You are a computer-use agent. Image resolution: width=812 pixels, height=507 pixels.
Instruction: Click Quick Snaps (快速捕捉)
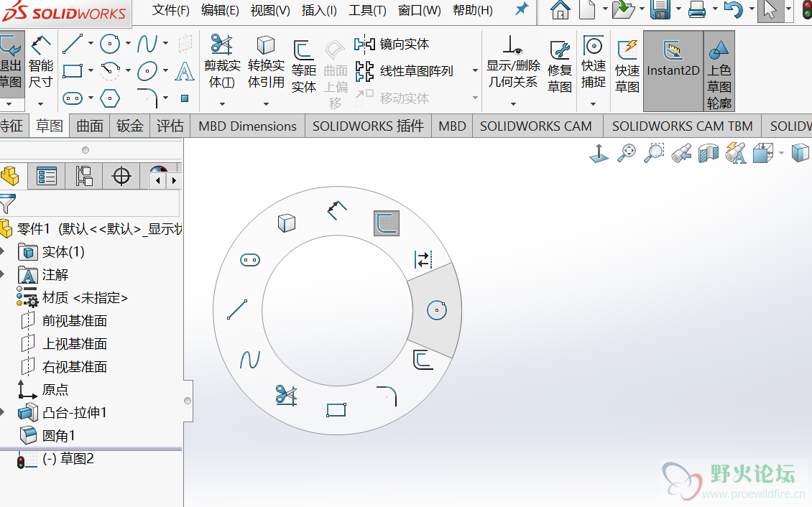coord(594,62)
